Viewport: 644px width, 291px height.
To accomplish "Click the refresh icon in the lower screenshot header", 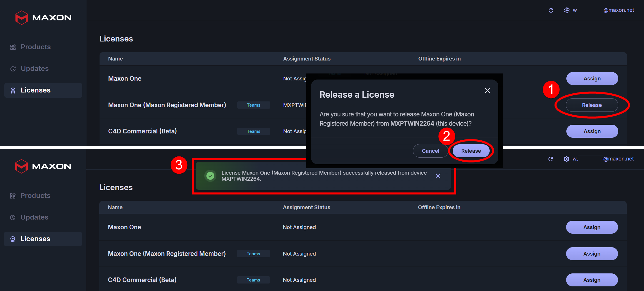I will (x=551, y=159).
